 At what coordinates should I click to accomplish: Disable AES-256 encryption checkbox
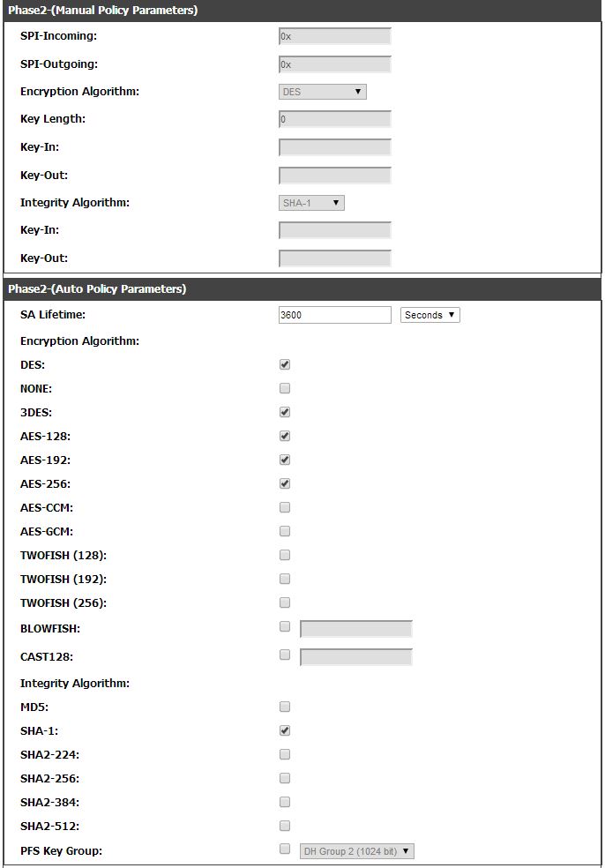pyautogui.click(x=284, y=483)
